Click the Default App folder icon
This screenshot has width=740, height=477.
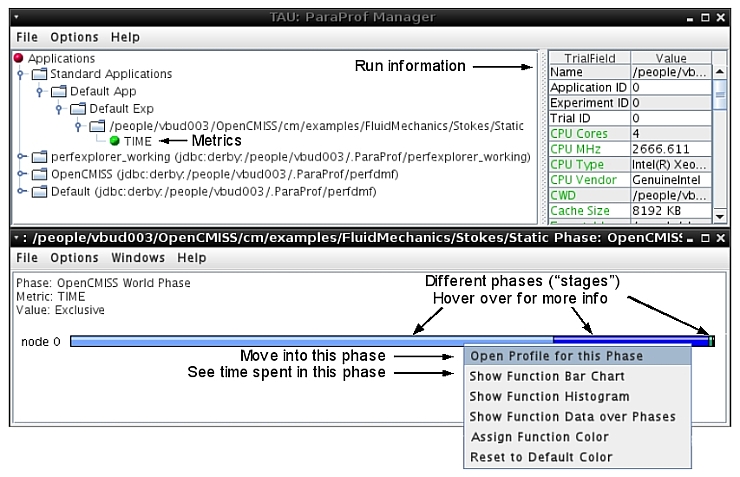(59, 92)
